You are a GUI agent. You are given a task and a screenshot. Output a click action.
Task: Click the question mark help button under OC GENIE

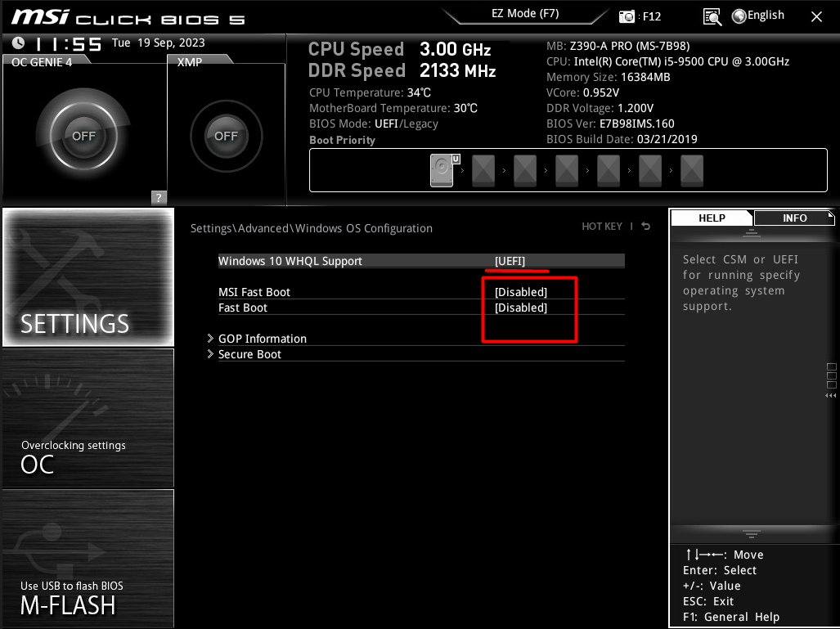pyautogui.click(x=158, y=197)
